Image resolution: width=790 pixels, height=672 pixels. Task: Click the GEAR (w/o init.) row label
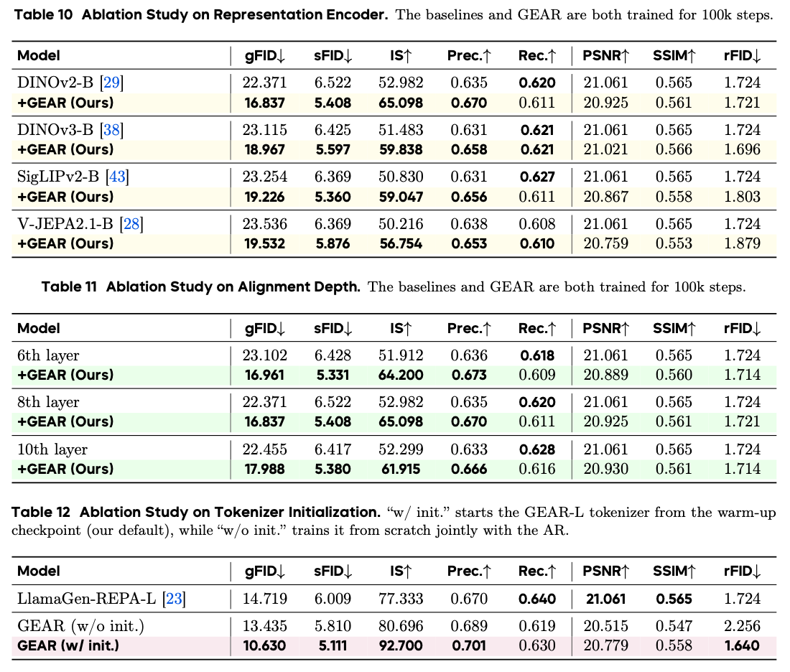point(80,625)
